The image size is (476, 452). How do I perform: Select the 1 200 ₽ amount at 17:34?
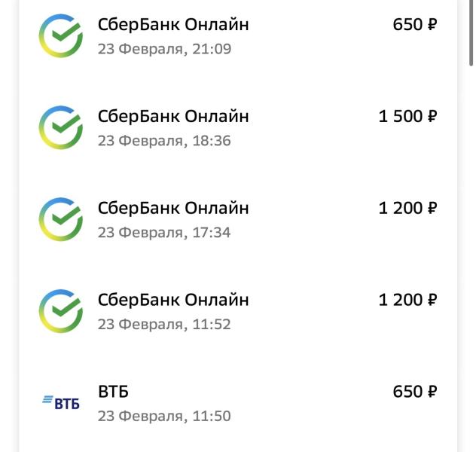408,208
